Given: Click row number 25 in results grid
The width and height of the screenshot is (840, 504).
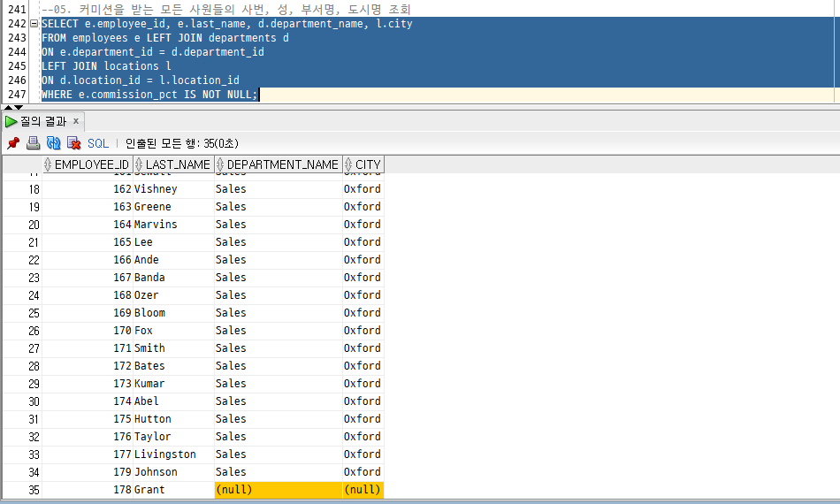Looking at the screenshot, I should pos(22,313).
